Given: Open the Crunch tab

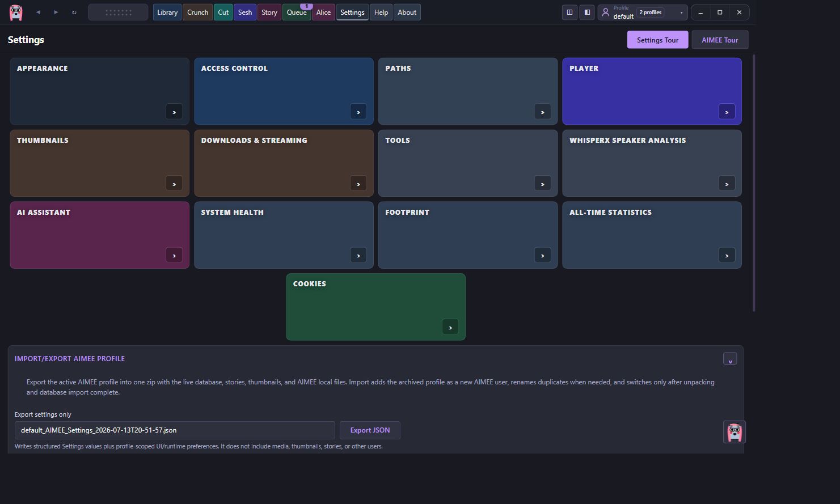Looking at the screenshot, I should coord(198,12).
